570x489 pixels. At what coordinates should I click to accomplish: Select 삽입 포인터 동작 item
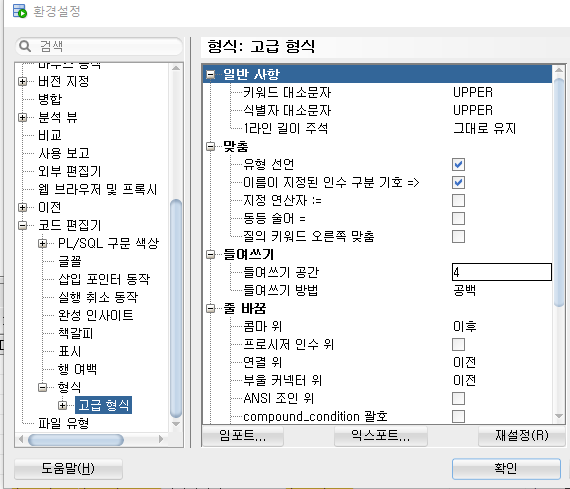(104, 279)
